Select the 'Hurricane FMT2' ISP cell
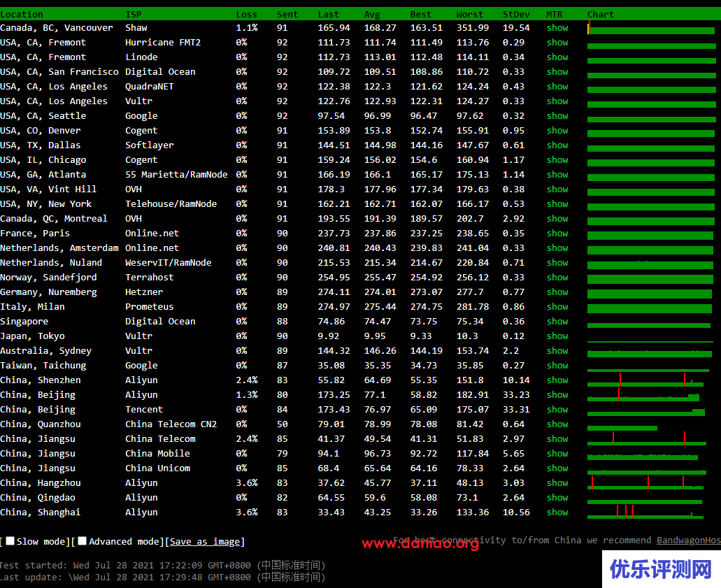Screen dimensions: 721x588 coord(163,42)
